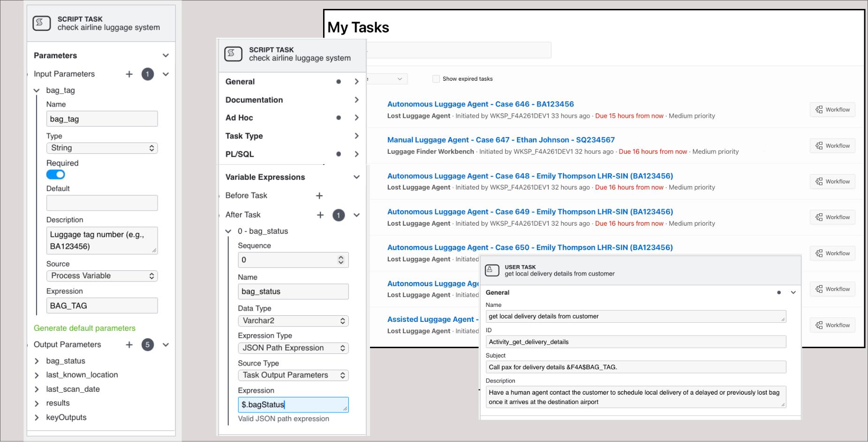Image resolution: width=868 pixels, height=442 pixels.
Task: Click the Script Task scroll icon above General
Action: tap(233, 54)
